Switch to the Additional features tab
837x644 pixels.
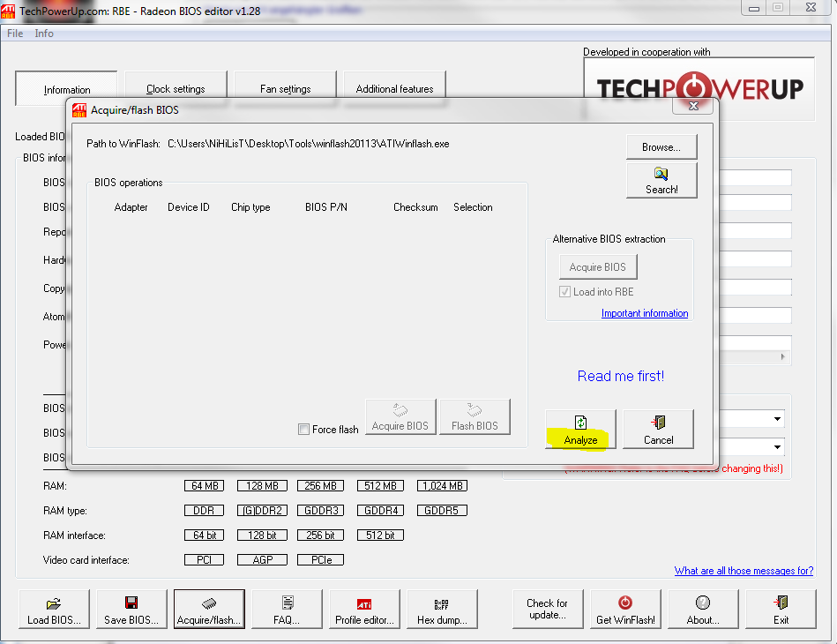(394, 88)
